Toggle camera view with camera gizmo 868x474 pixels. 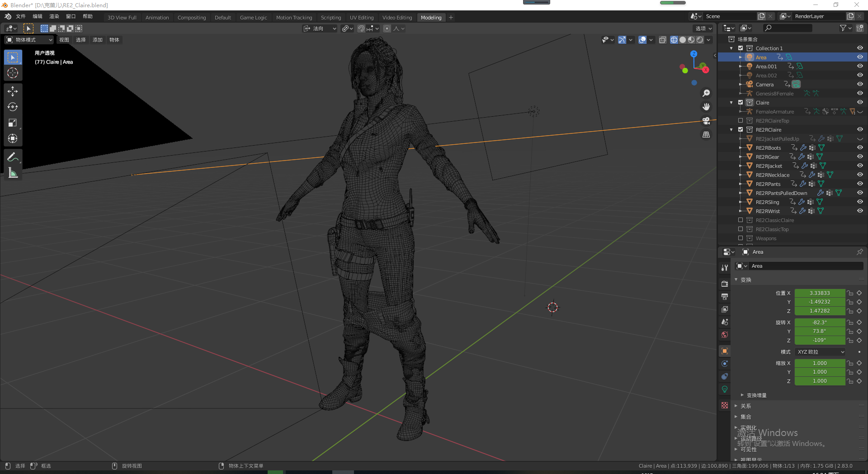(x=706, y=121)
